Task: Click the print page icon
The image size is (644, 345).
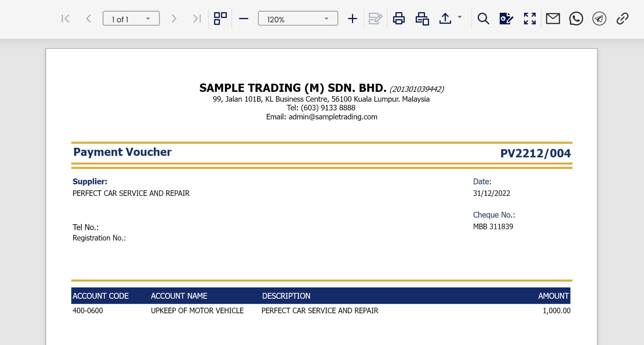Action: coord(422,19)
